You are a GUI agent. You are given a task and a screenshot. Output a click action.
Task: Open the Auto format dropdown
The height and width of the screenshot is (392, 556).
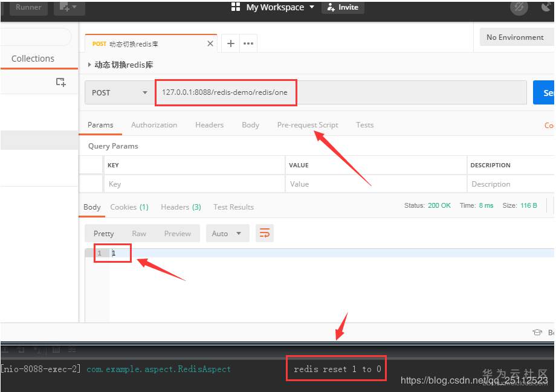(x=227, y=234)
